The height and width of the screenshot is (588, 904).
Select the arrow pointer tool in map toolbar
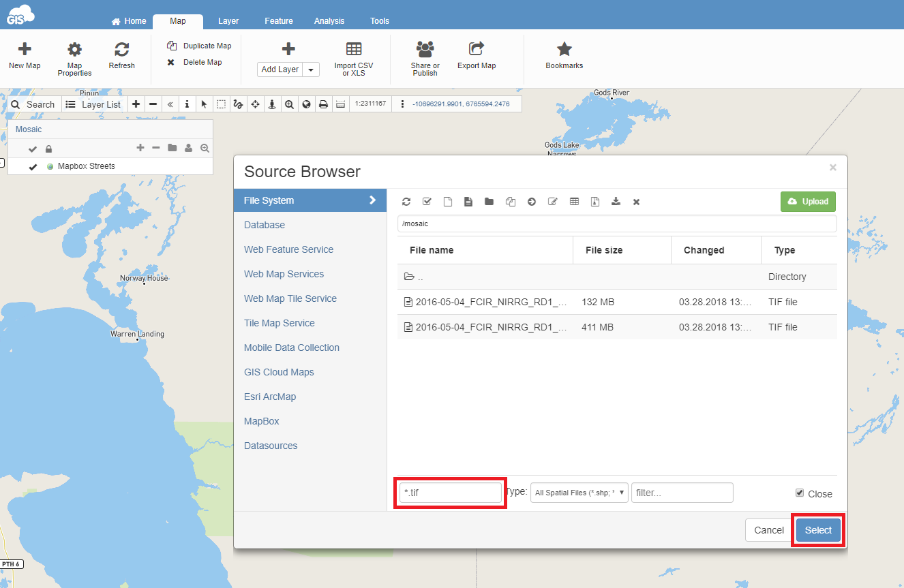204,104
